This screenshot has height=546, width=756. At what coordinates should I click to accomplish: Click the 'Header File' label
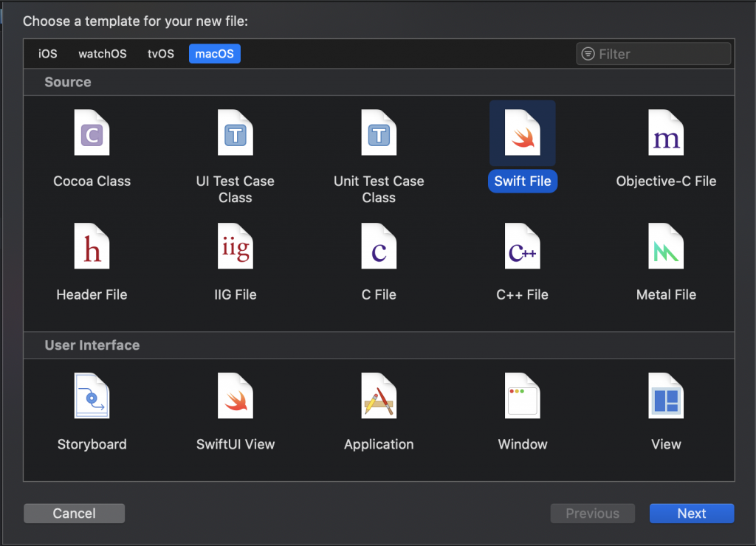click(92, 294)
